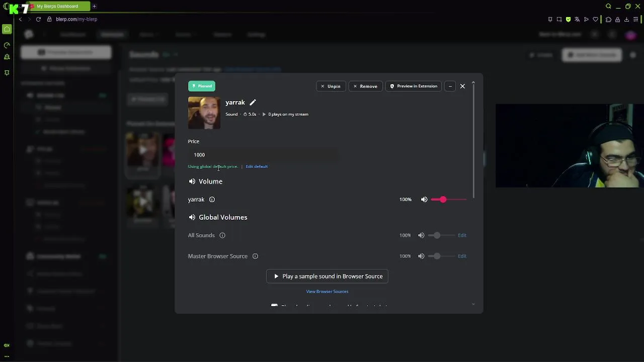Click the play icon beside '0 plays on my stream'
This screenshot has width=644, height=362.
pyautogui.click(x=264, y=114)
